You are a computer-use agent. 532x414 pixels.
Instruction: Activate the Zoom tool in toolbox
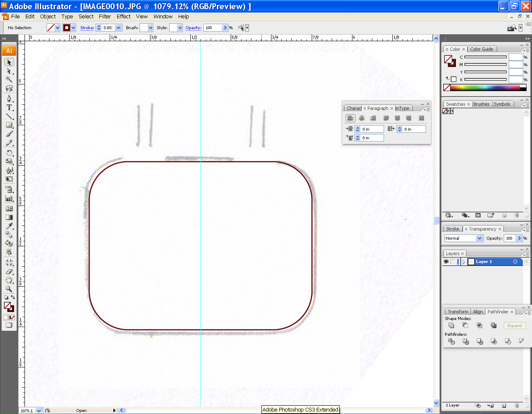pyautogui.click(x=9, y=289)
